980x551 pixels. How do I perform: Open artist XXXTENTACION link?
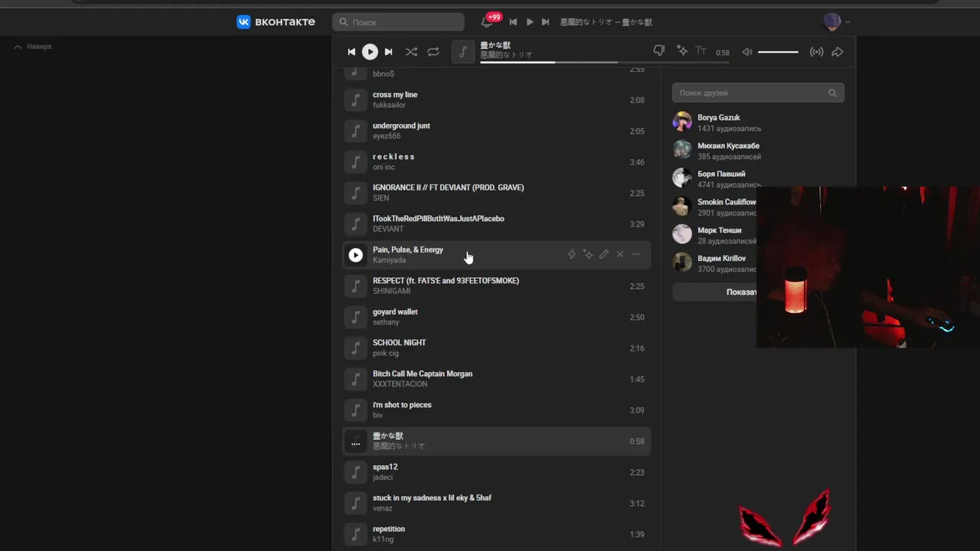click(400, 384)
